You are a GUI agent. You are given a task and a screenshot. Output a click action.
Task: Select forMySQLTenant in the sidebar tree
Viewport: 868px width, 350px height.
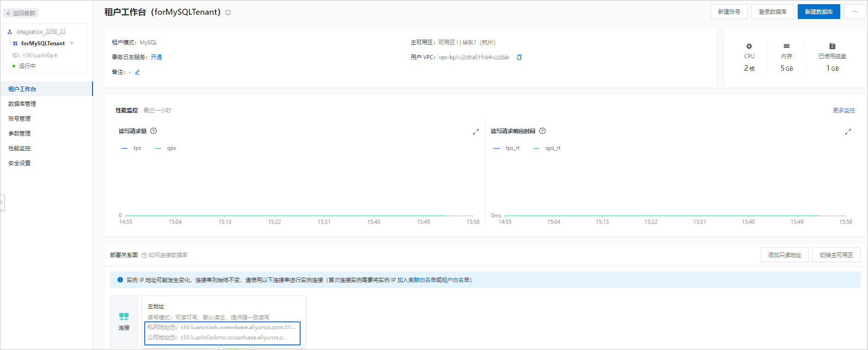[43, 43]
